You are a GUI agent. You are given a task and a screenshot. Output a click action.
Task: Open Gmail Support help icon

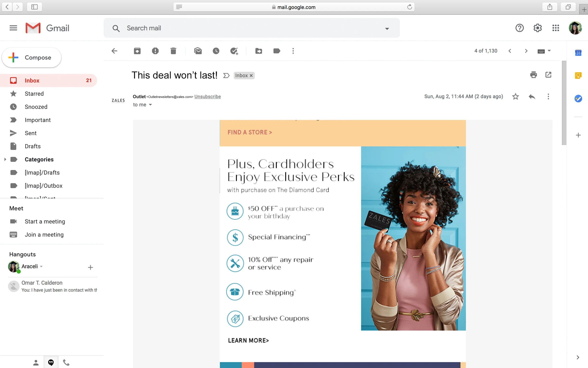[520, 28]
